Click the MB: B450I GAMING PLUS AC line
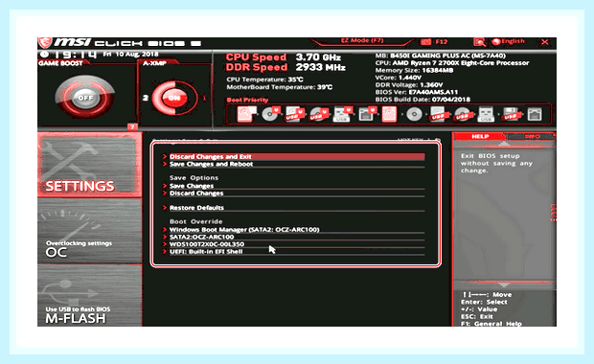The width and height of the screenshot is (594, 364). pyautogui.click(x=440, y=56)
